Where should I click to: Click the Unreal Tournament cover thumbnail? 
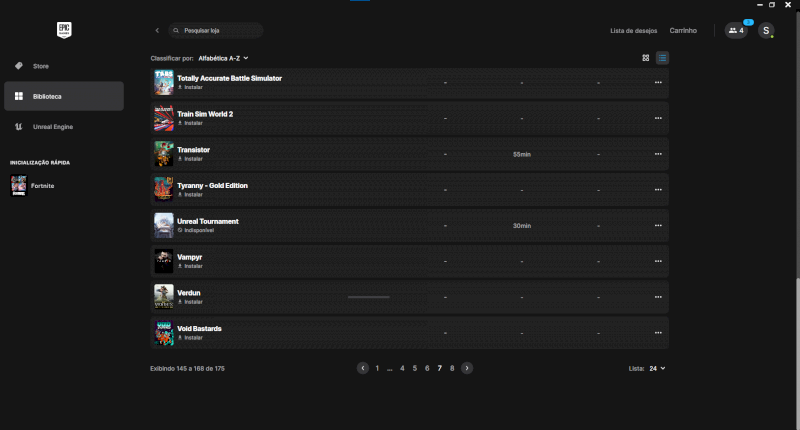(x=164, y=225)
